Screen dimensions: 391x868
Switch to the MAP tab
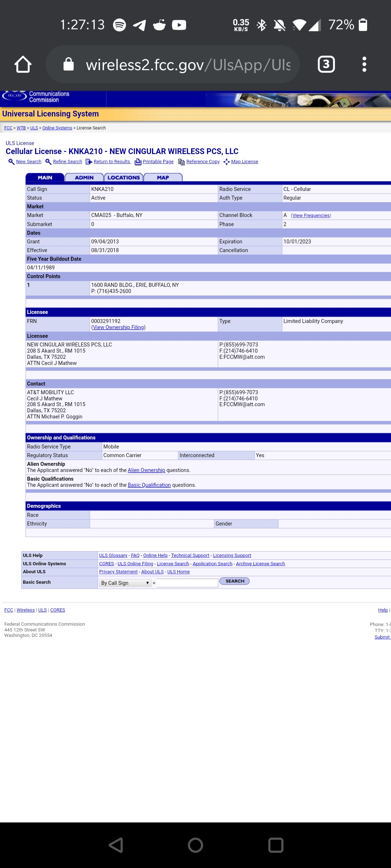[x=163, y=178]
